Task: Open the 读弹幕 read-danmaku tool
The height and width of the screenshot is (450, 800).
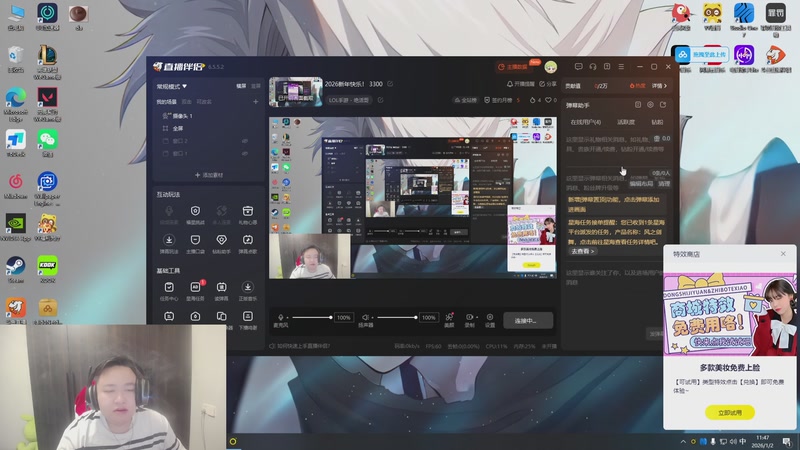Action: click(x=221, y=291)
